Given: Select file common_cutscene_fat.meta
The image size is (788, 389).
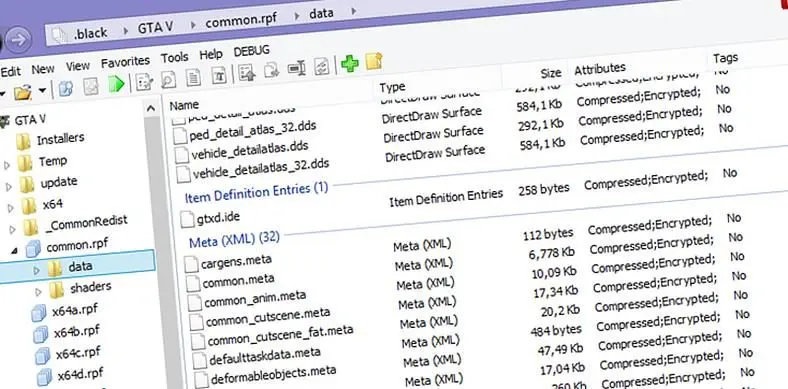Looking at the screenshot, I should 280,336.
